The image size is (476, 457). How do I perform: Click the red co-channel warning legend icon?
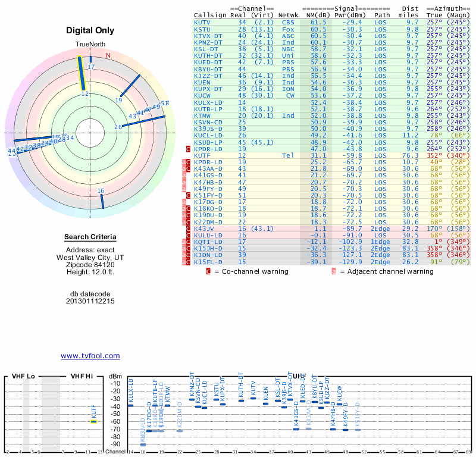(x=208, y=271)
